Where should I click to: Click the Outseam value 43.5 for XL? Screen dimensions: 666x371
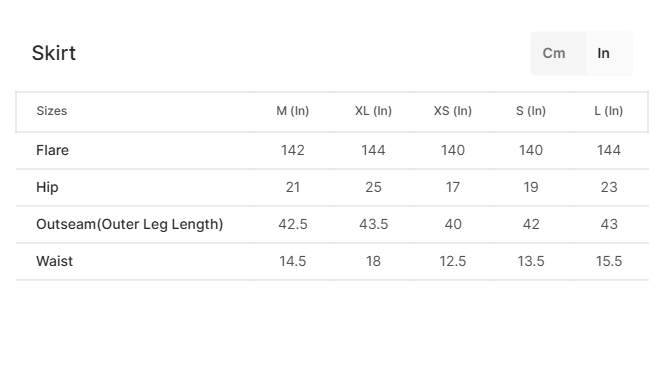click(x=373, y=224)
